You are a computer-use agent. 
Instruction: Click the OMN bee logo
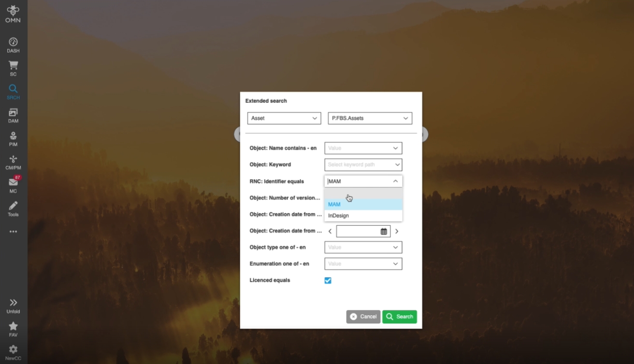click(13, 14)
